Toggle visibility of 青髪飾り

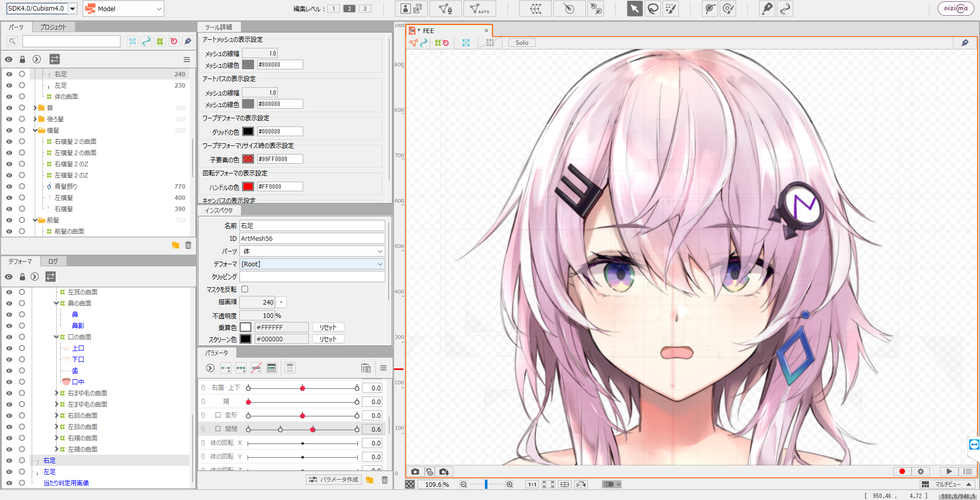9,186
